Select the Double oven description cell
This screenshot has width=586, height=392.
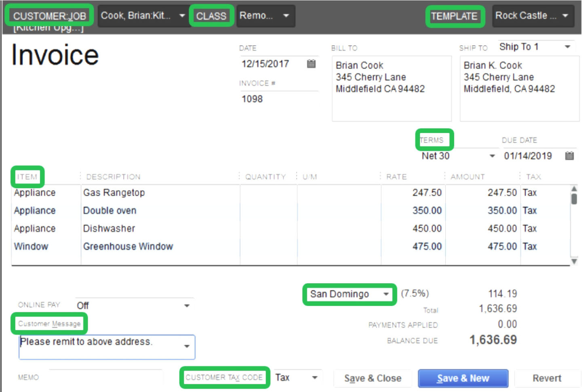point(160,211)
